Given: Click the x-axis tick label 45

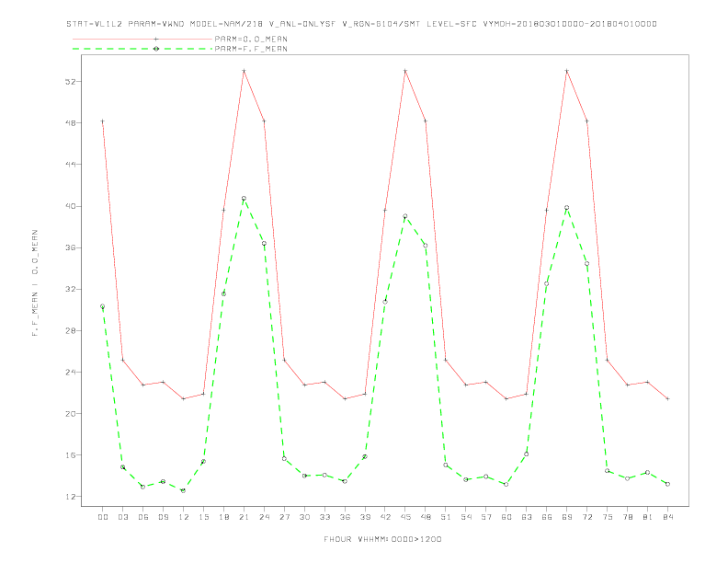Looking at the screenshot, I should click(405, 517).
